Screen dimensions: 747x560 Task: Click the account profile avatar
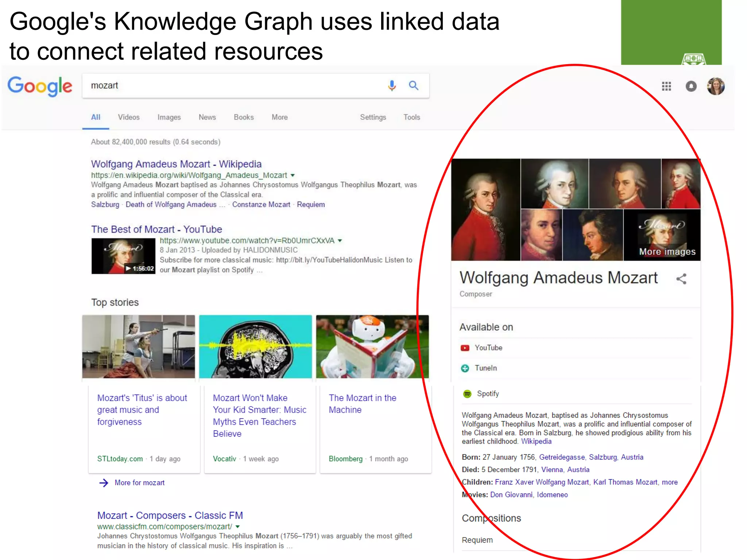(716, 86)
